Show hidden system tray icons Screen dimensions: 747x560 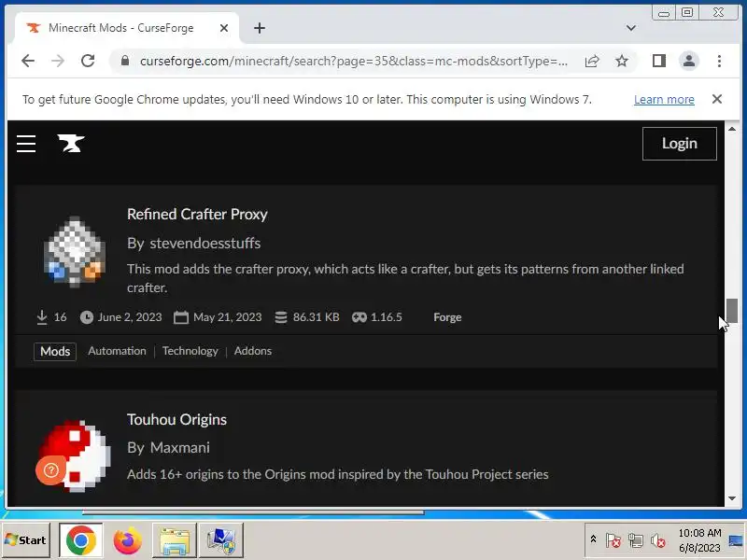593,539
